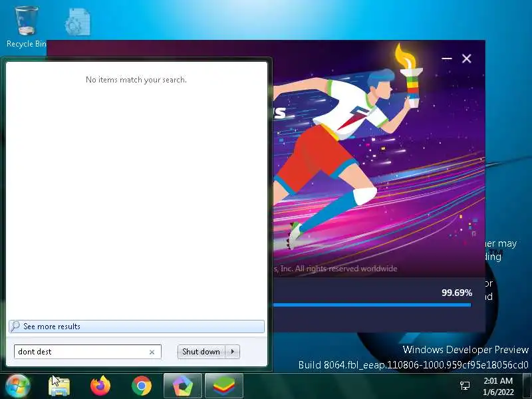This screenshot has width=532, height=399.
Task: Open the Recycle Bin desktop icon
Action: point(26,27)
